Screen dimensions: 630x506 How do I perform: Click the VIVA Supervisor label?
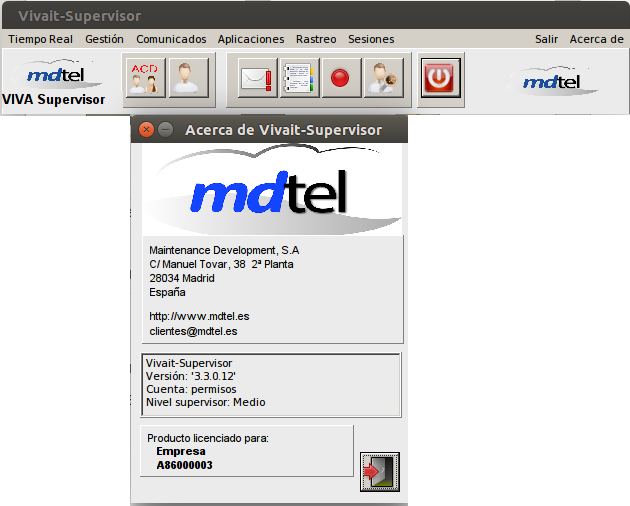point(53,99)
